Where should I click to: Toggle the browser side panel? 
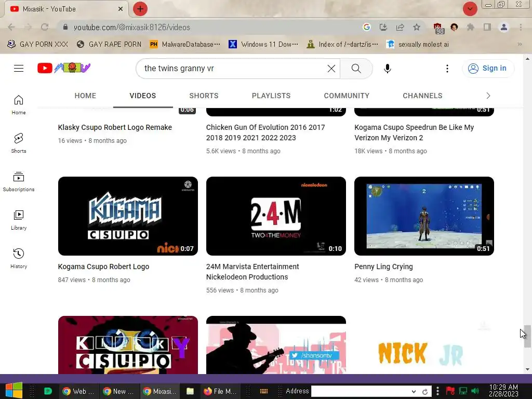[x=487, y=27]
